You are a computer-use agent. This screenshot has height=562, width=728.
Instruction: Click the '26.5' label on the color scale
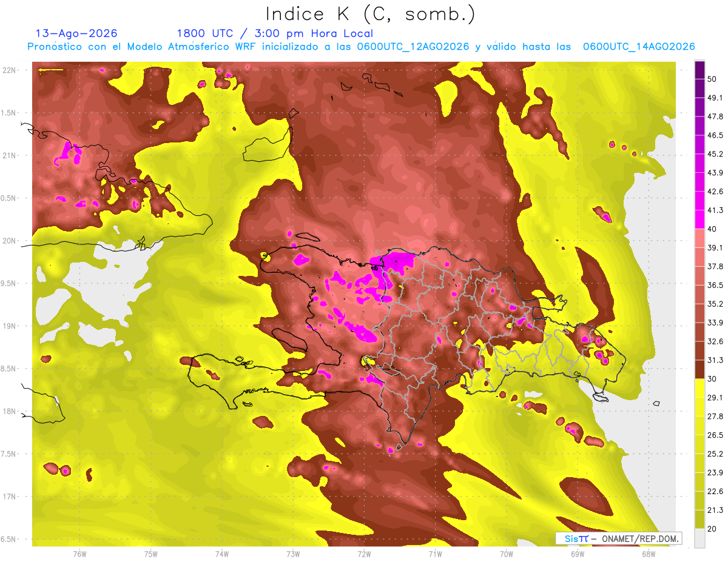(x=715, y=435)
